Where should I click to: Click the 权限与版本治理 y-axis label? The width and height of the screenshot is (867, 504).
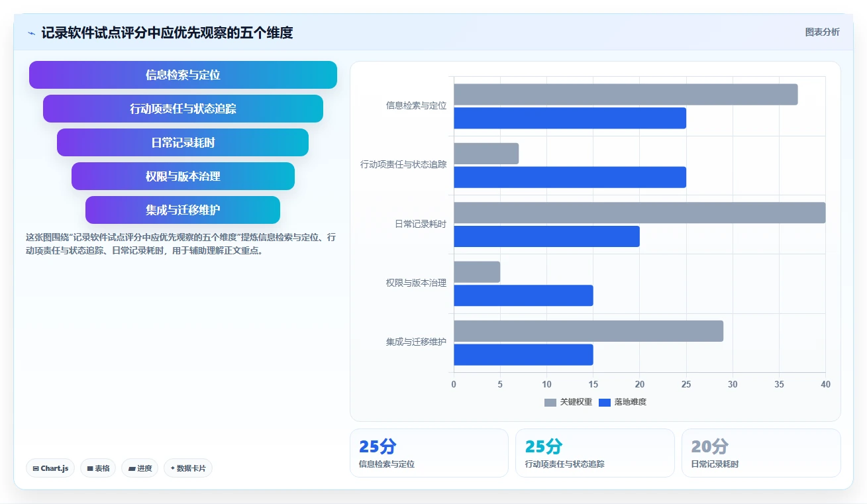pos(416,283)
